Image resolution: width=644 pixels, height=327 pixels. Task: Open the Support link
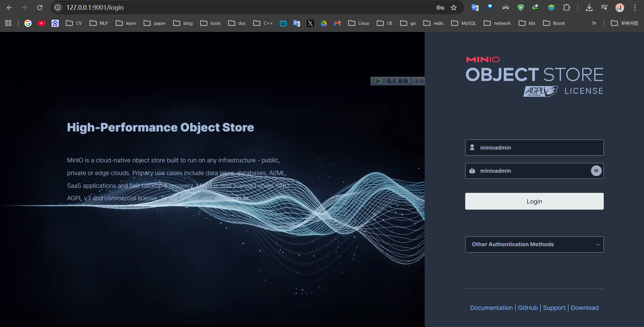(x=554, y=308)
